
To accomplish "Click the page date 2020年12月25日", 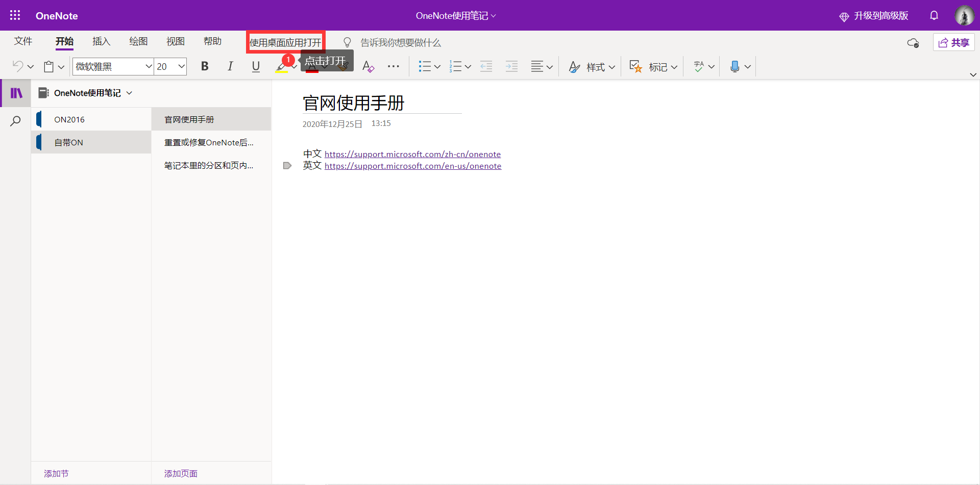I will coord(332,124).
